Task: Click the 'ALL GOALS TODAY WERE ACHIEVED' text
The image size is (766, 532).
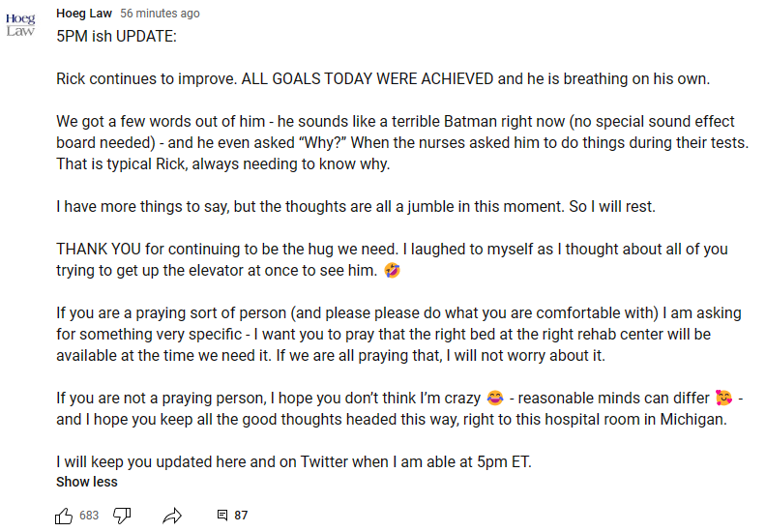Action: 368,78
